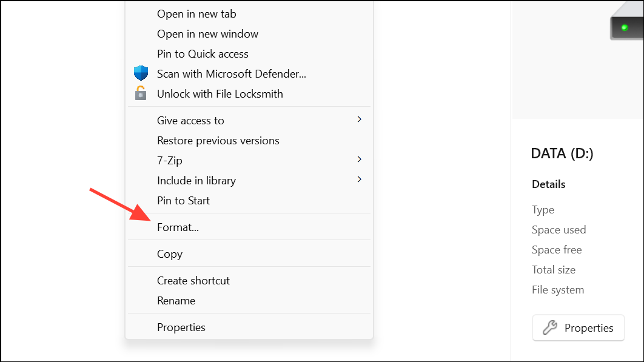
Task: Click the Properties button in details pane
Action: [579, 328]
